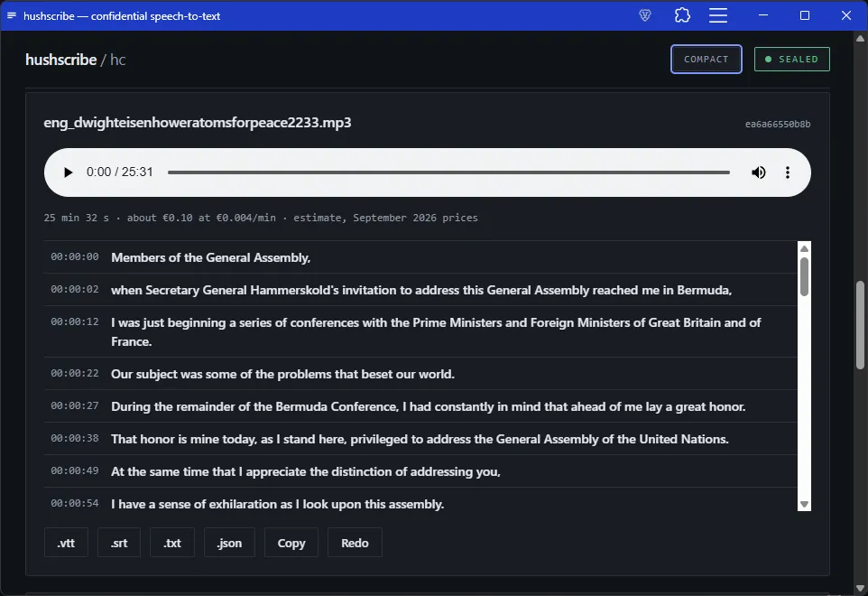
Task: Jump to timestamp 00:00:49
Action: coord(75,470)
